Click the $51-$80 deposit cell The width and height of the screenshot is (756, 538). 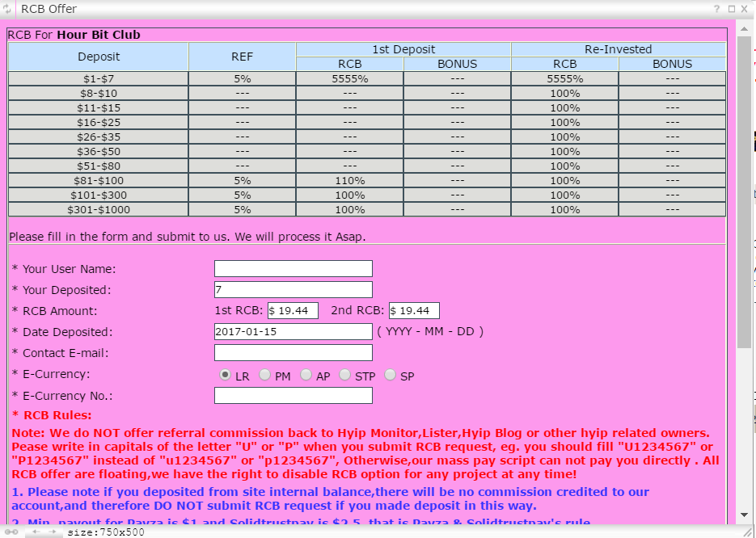99,166
